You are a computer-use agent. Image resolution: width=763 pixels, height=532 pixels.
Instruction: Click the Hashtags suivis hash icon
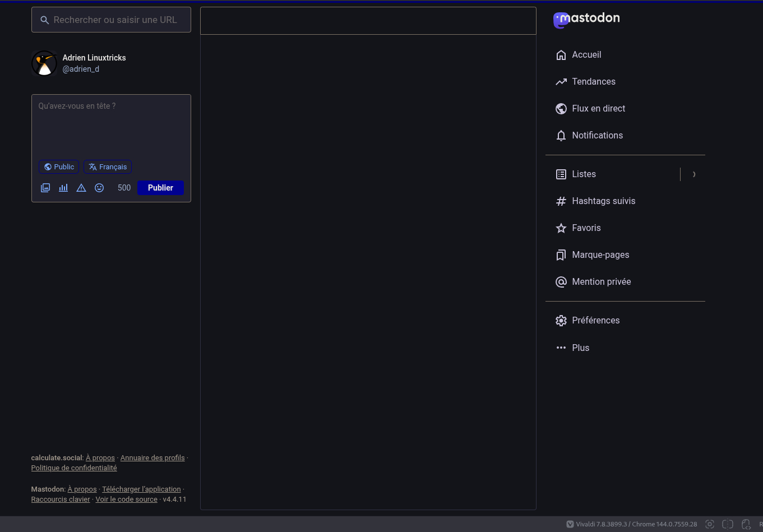561,201
